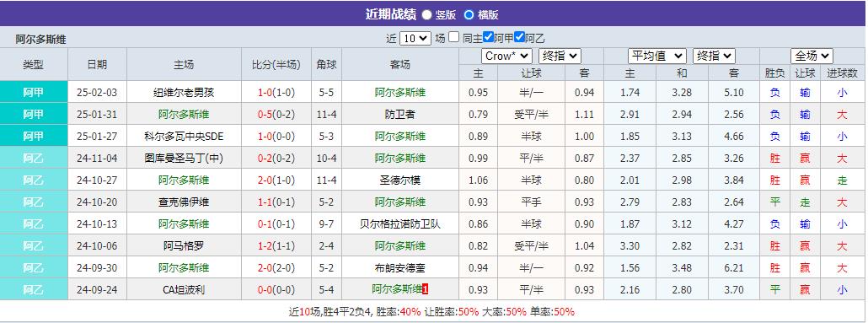Click the 日期 column header
868x323 pixels.
point(98,64)
